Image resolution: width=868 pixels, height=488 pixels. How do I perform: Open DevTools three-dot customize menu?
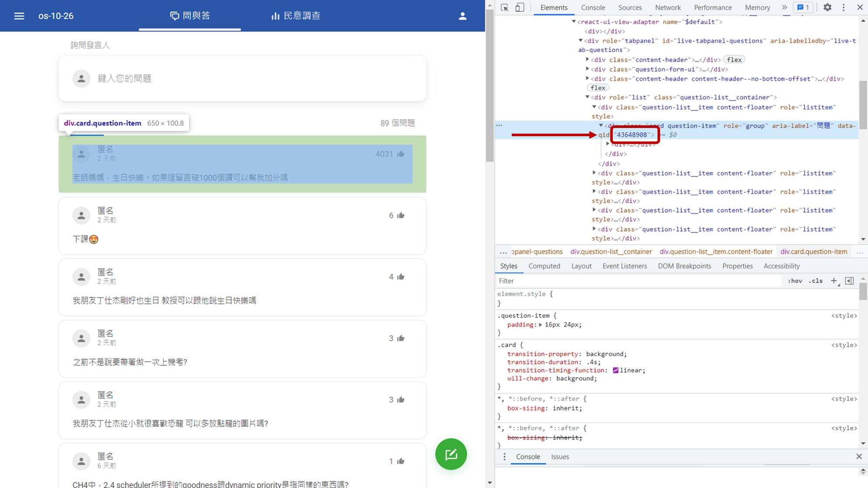[x=844, y=7]
